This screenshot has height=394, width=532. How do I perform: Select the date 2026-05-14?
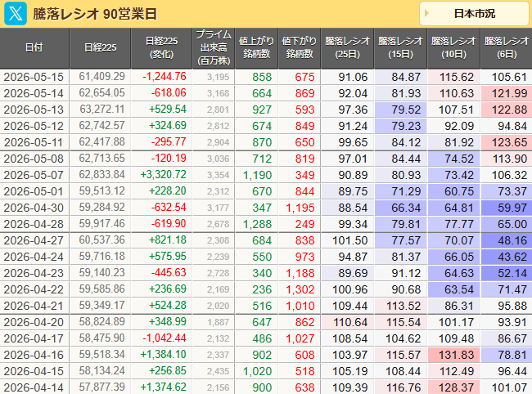34,93
